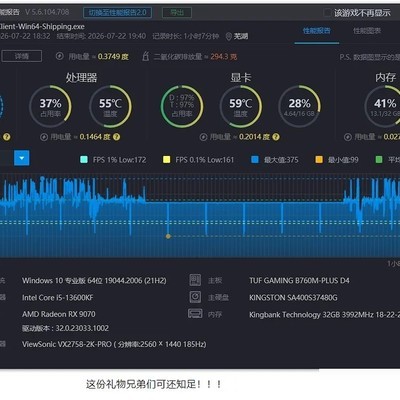Toggle the FPS 1% Low:172 legend swatch
400x400 pixels.
click(x=84, y=160)
